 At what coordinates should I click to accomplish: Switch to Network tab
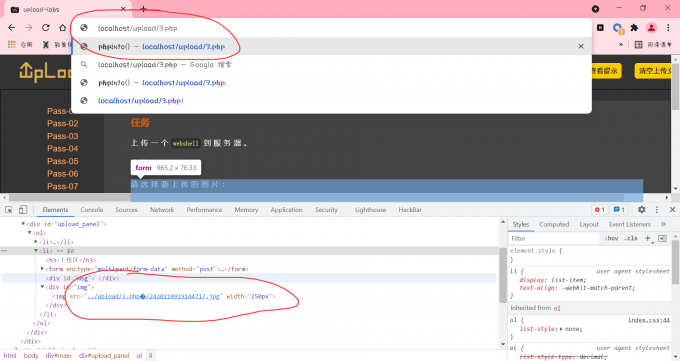coord(162,210)
